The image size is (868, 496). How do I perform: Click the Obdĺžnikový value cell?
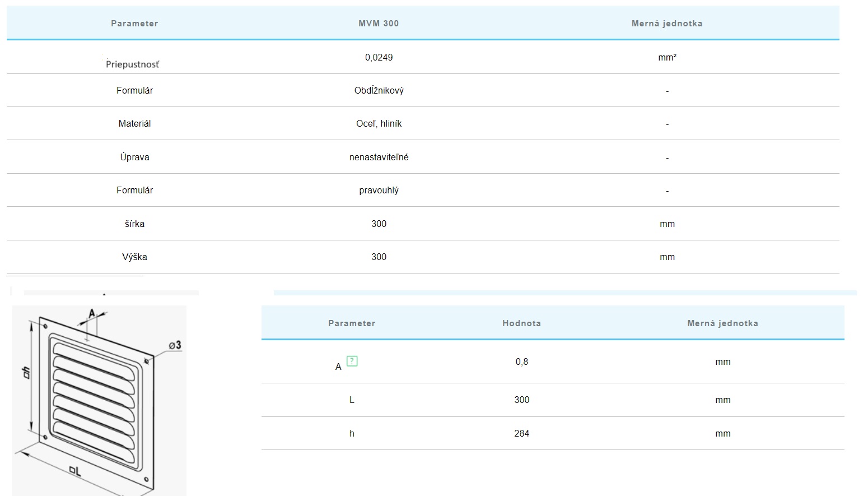tap(379, 90)
